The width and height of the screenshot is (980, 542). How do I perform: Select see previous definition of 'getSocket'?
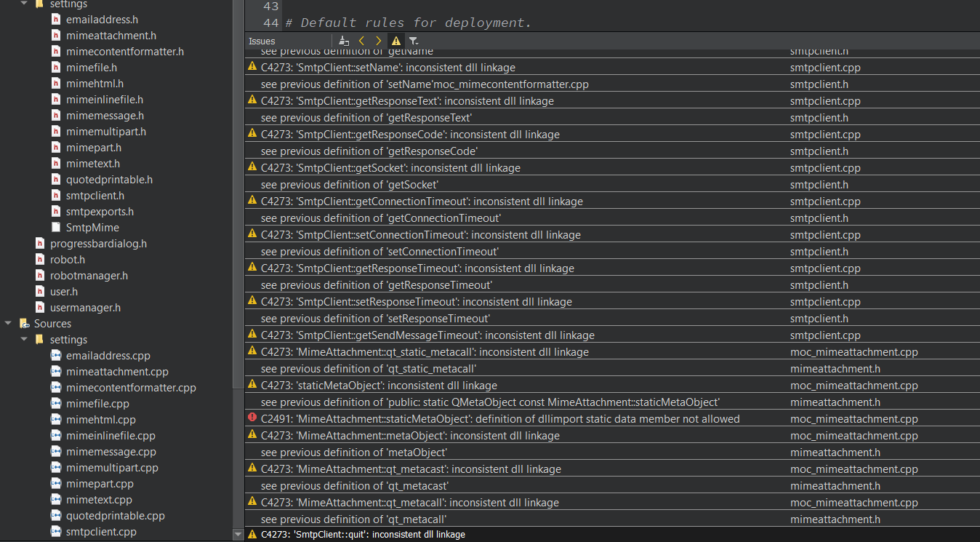click(x=612, y=185)
